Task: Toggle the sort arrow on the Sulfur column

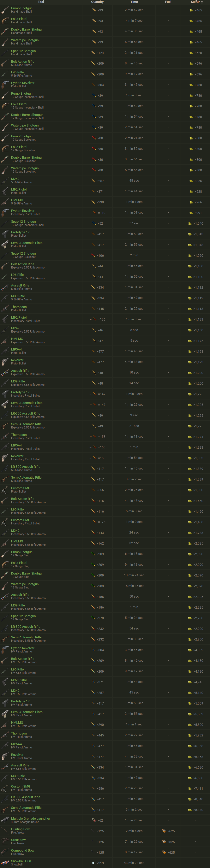Action: pyautogui.click(x=202, y=2)
